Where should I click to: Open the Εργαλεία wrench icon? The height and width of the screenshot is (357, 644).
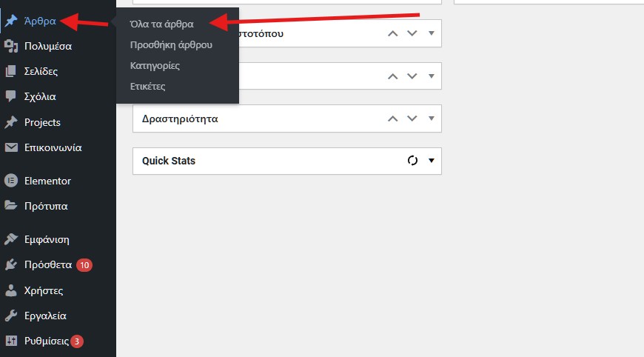(11, 316)
